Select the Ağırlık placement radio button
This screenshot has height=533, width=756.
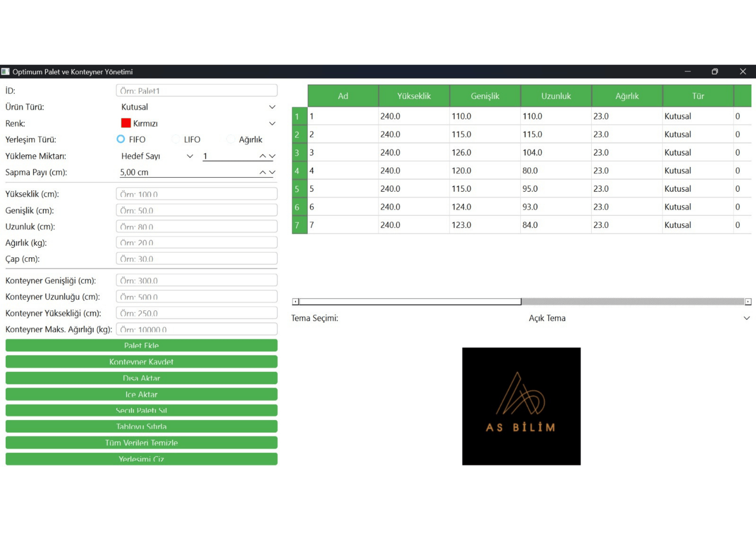coord(231,139)
